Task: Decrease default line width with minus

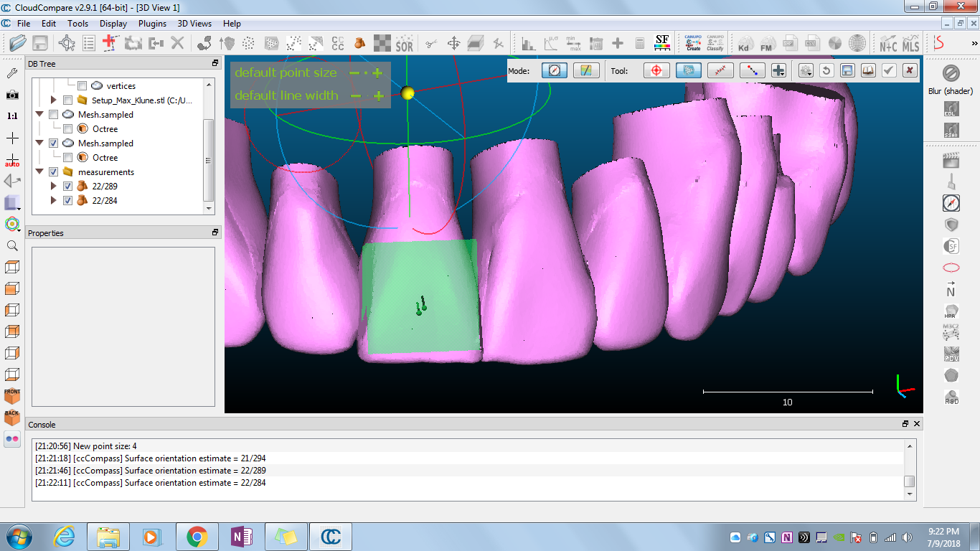Action: click(x=355, y=96)
